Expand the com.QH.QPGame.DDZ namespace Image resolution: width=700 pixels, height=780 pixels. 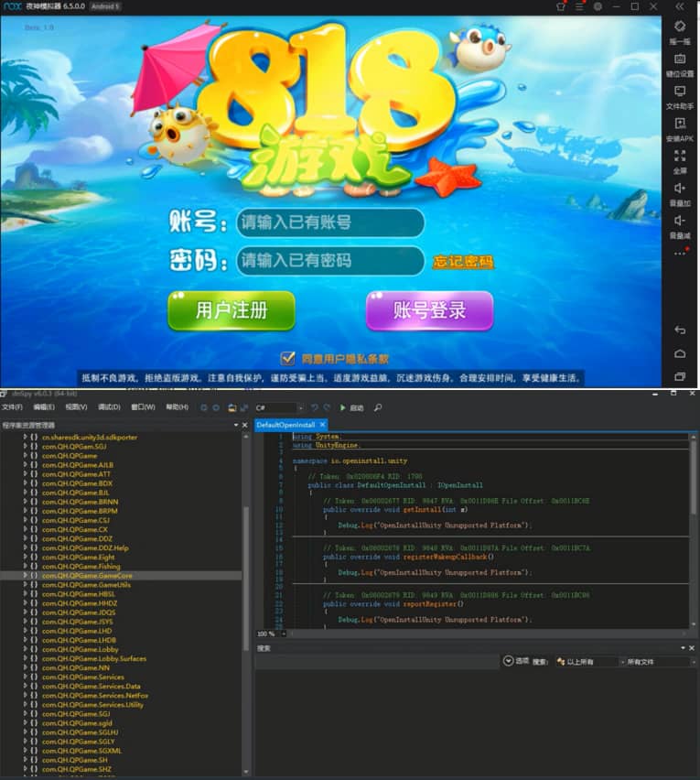point(25,538)
